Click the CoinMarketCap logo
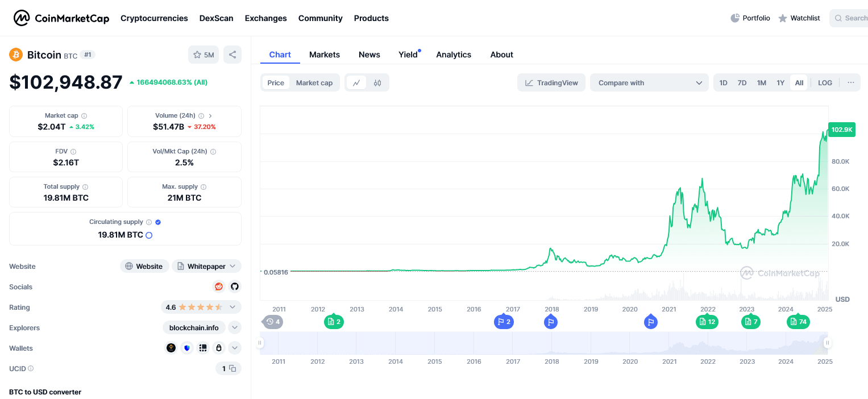 click(x=61, y=18)
